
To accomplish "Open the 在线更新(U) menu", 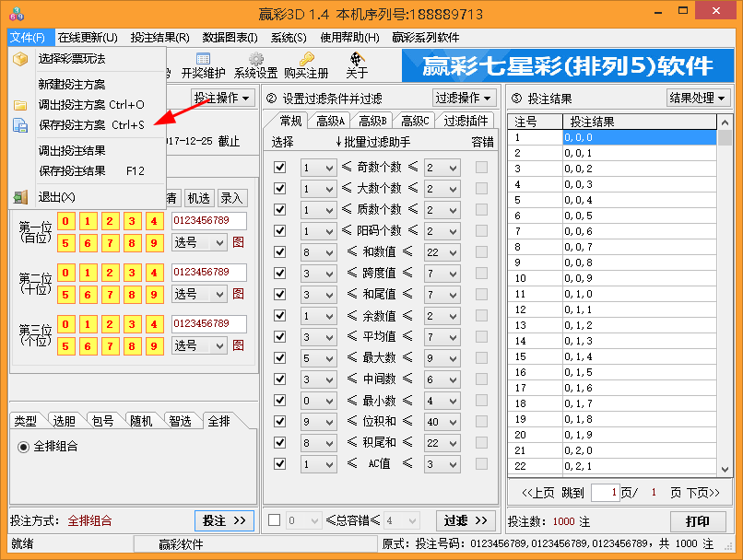I will [x=88, y=38].
